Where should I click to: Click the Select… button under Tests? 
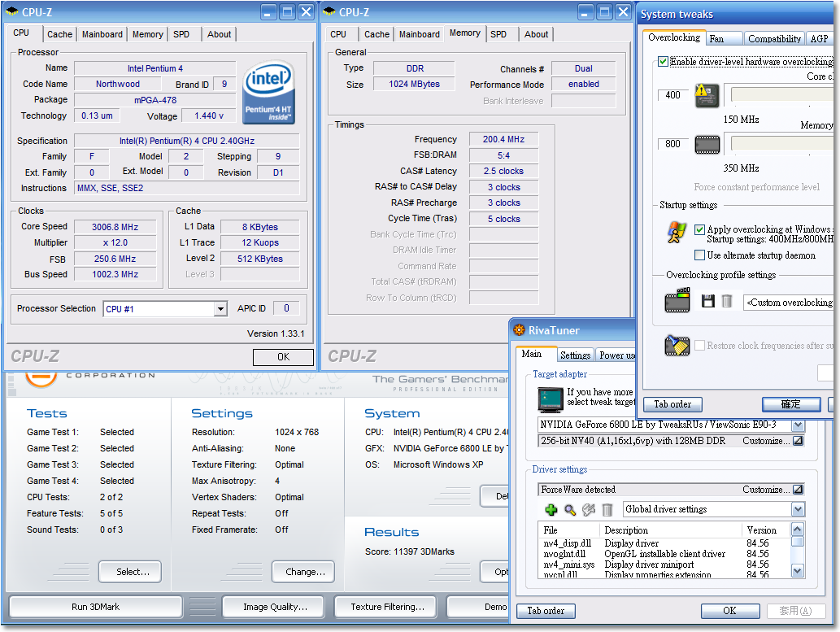130,572
